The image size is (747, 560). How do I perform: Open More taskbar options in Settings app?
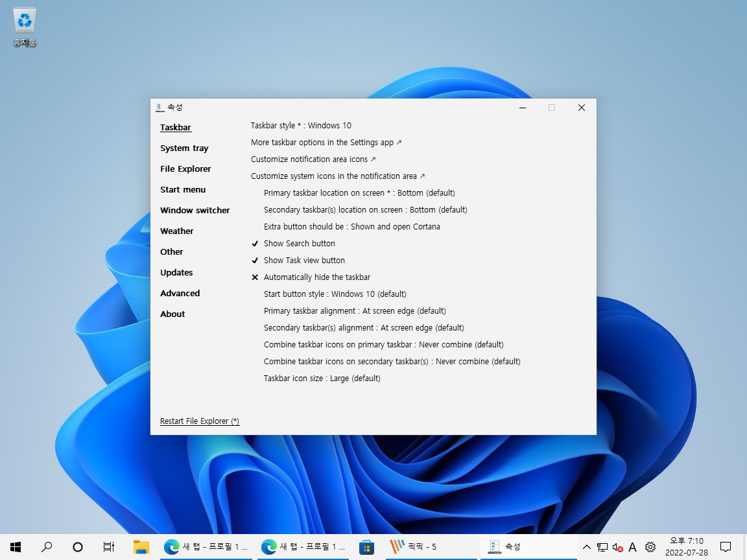[326, 143]
